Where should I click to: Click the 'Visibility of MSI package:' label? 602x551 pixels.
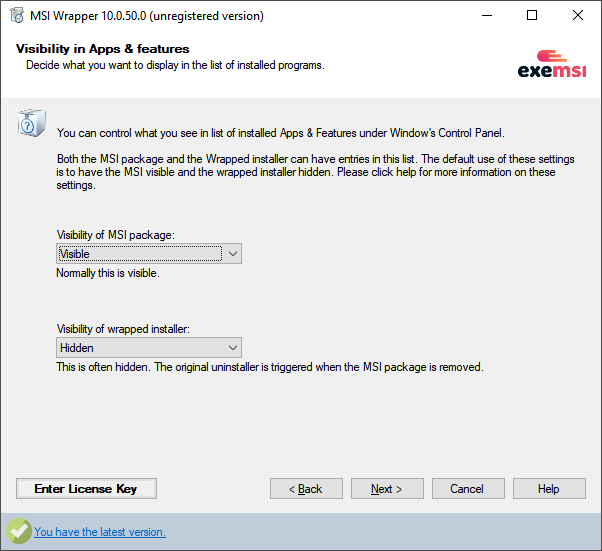(x=116, y=235)
